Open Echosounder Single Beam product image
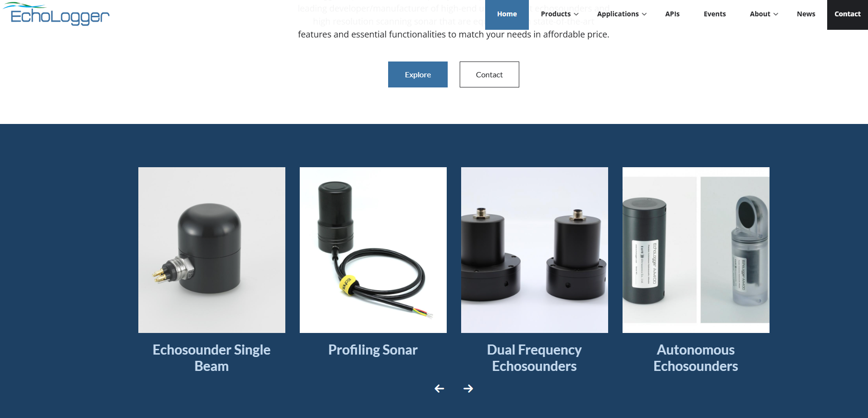The width and height of the screenshot is (868, 418). pos(212,250)
